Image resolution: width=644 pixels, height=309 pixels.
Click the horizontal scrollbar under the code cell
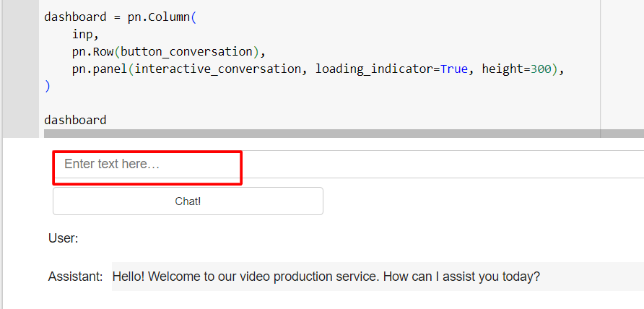tap(344, 134)
